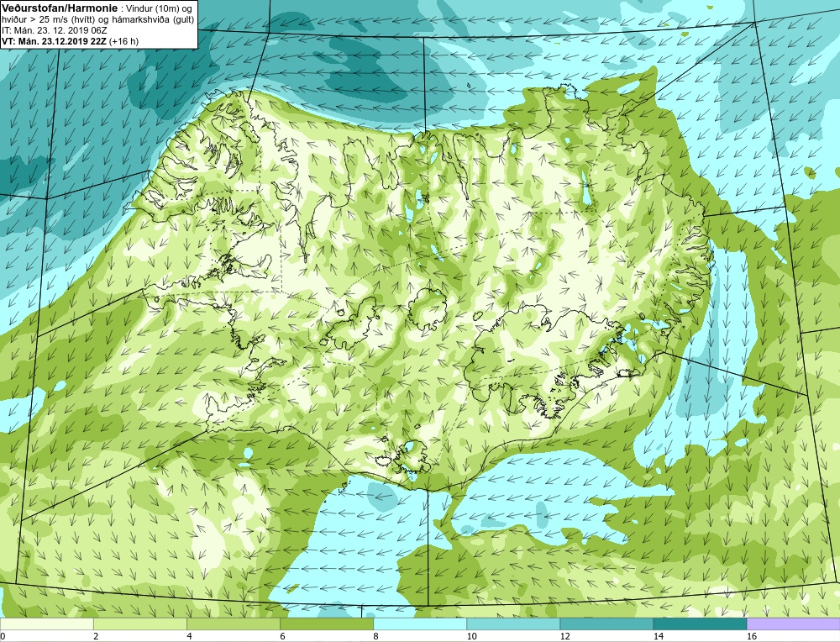The height and width of the screenshot is (642, 840).
Task: Click the 2–4 m/s light green legend swatch
Action: [139, 624]
